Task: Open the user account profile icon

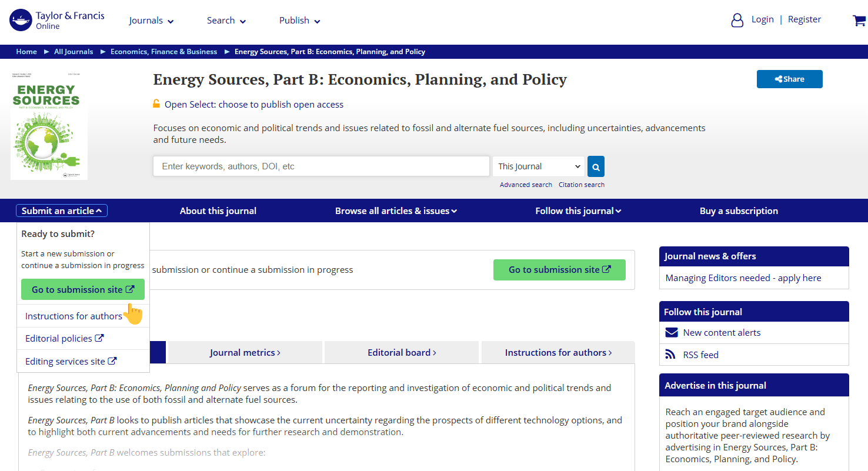Action: [x=737, y=21]
